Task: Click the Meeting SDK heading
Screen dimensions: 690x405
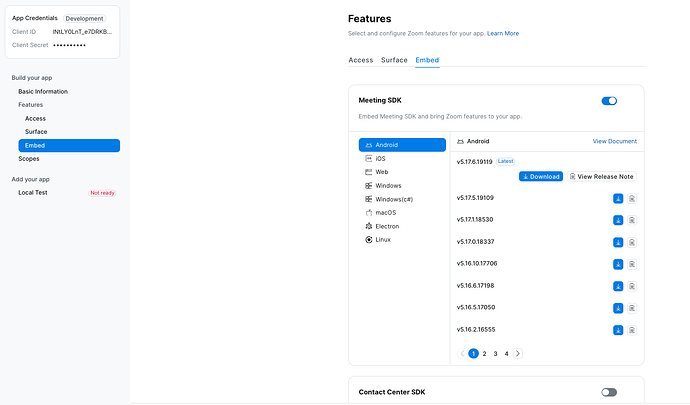Action: (x=380, y=100)
